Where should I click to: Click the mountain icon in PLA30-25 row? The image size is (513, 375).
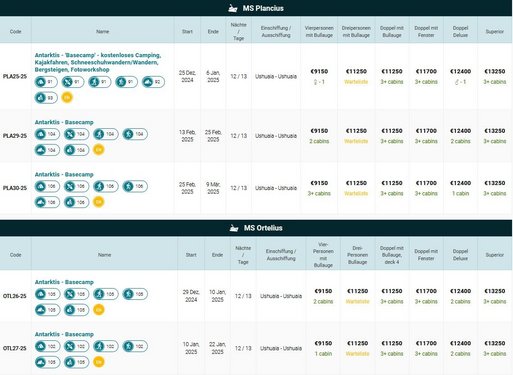click(41, 202)
